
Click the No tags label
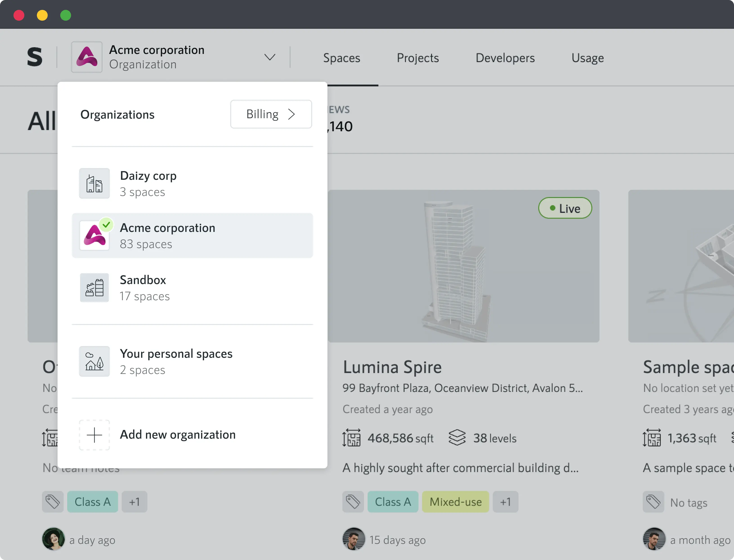[689, 503]
